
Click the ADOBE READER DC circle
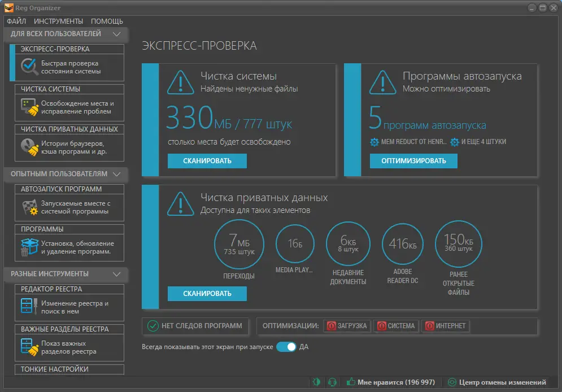(403, 243)
